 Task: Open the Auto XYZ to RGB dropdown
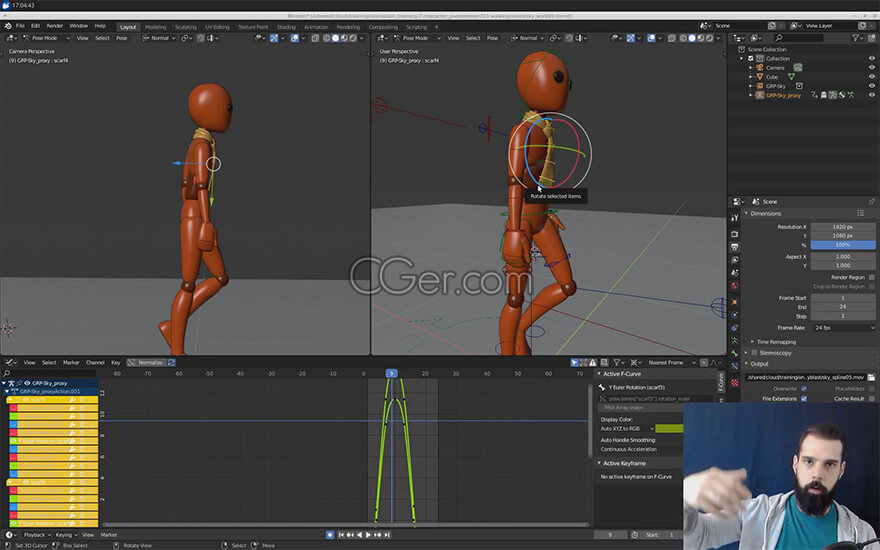tap(627, 429)
